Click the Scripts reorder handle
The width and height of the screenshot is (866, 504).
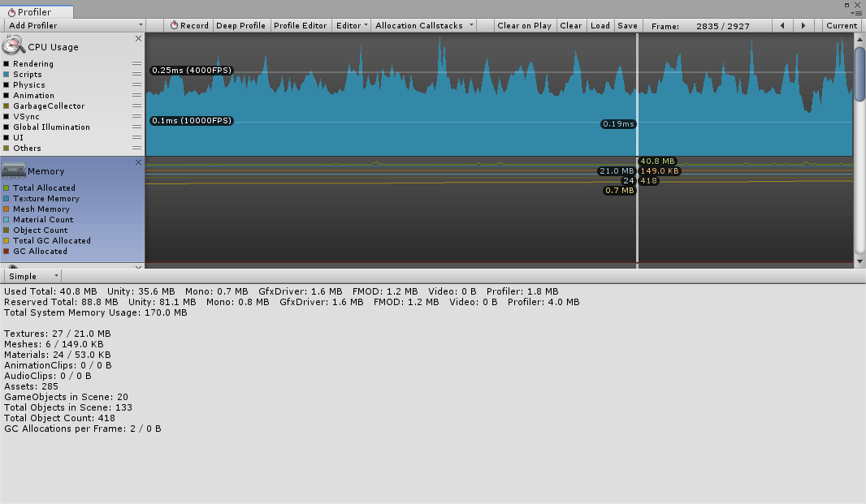click(136, 74)
